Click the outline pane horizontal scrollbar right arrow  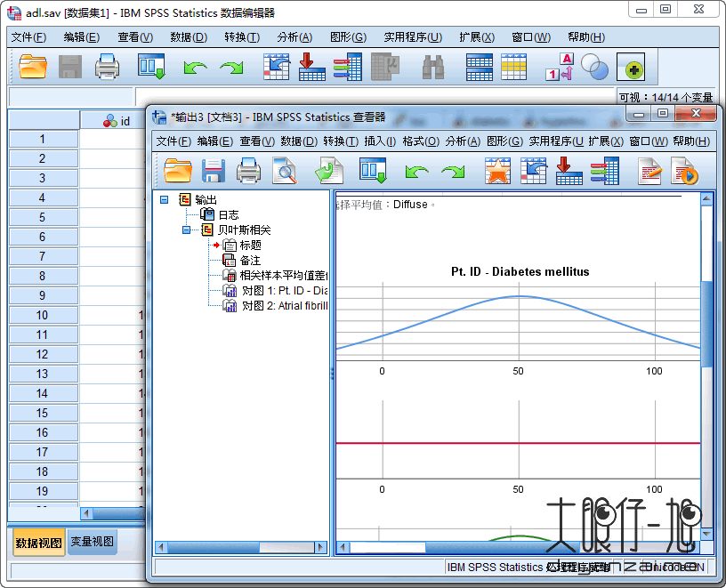point(320,547)
